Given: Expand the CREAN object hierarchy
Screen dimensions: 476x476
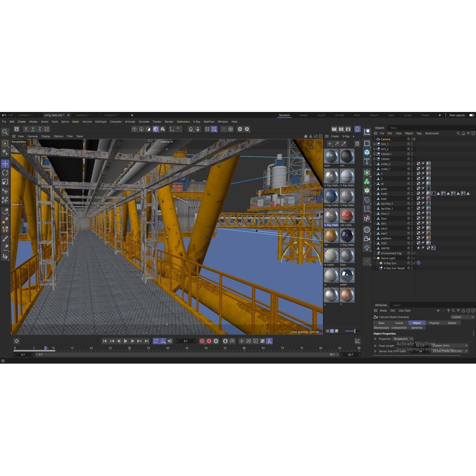Looking at the screenshot, I should (x=373, y=159).
